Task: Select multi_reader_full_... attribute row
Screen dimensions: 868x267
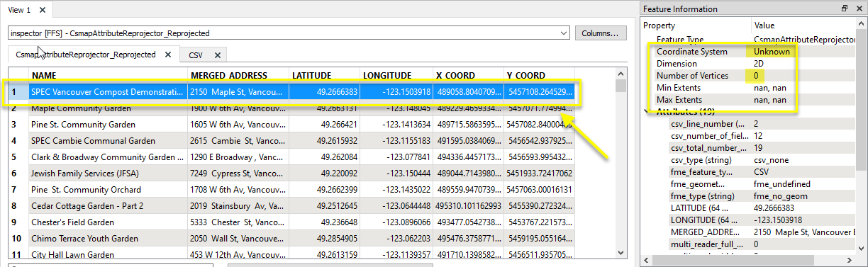Action: pyautogui.click(x=748, y=244)
